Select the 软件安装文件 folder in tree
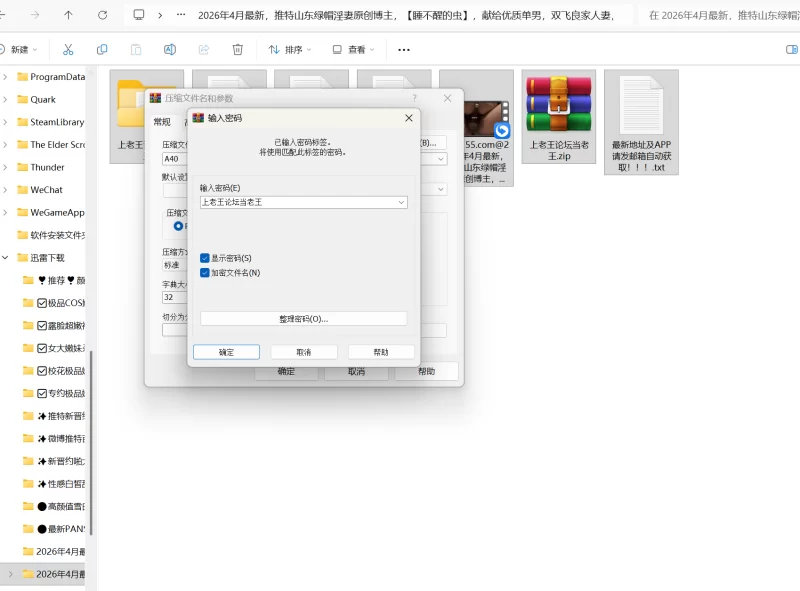800x591 pixels. click(51, 235)
